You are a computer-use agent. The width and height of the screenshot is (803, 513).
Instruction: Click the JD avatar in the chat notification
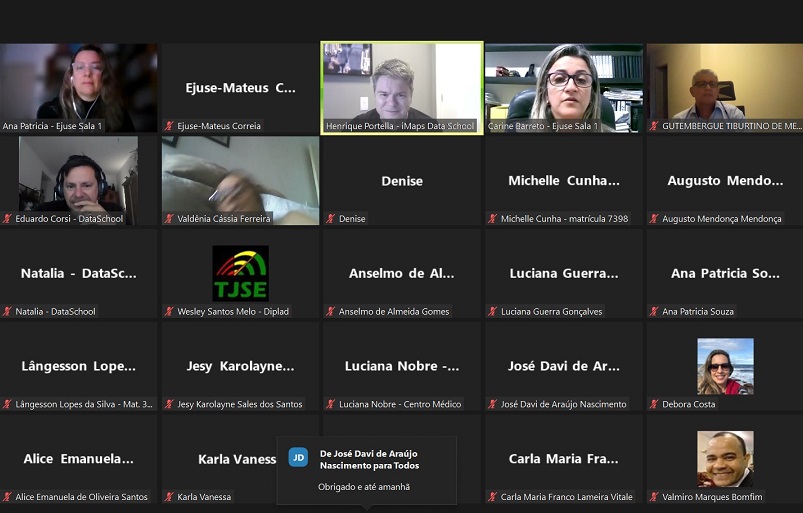tap(298, 457)
